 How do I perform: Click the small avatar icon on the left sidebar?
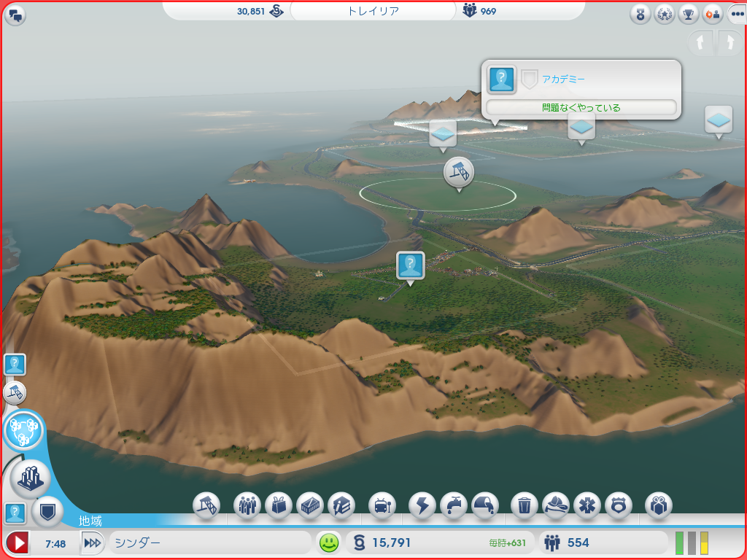(x=15, y=365)
